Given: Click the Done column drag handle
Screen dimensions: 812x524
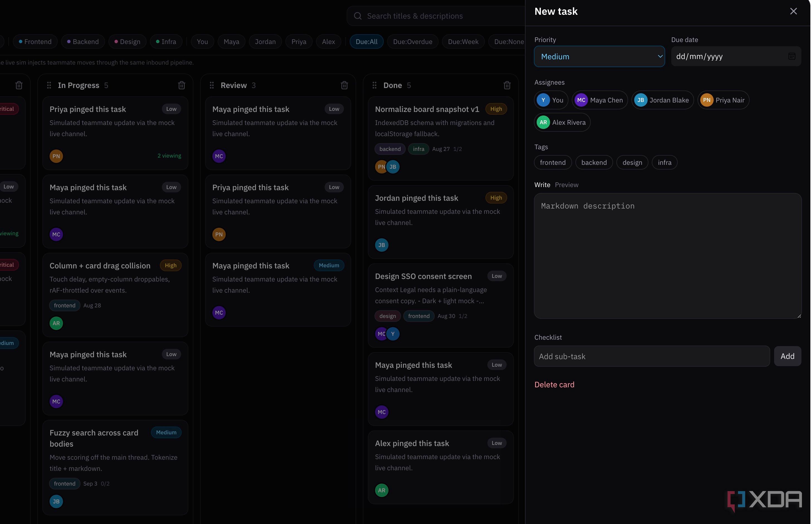Looking at the screenshot, I should 375,85.
